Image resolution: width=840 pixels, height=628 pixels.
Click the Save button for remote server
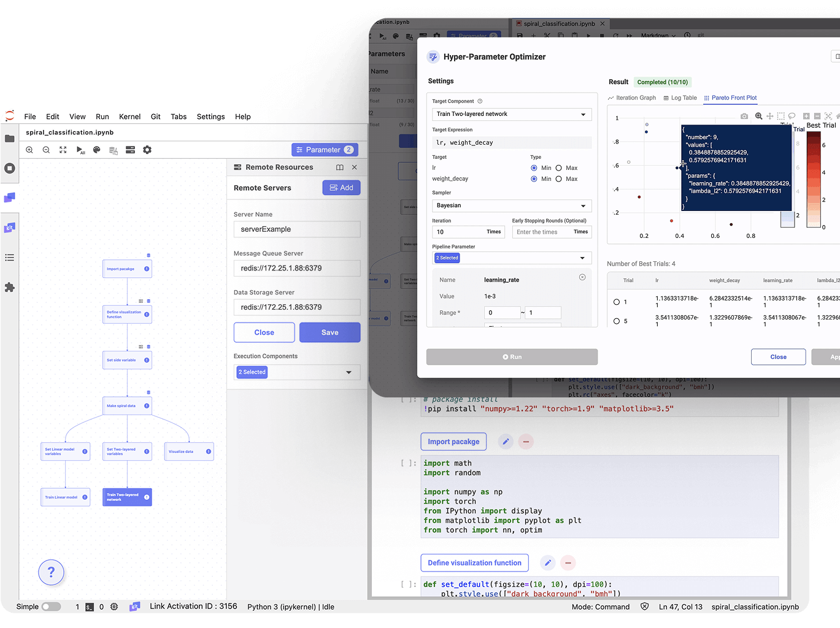(x=329, y=332)
